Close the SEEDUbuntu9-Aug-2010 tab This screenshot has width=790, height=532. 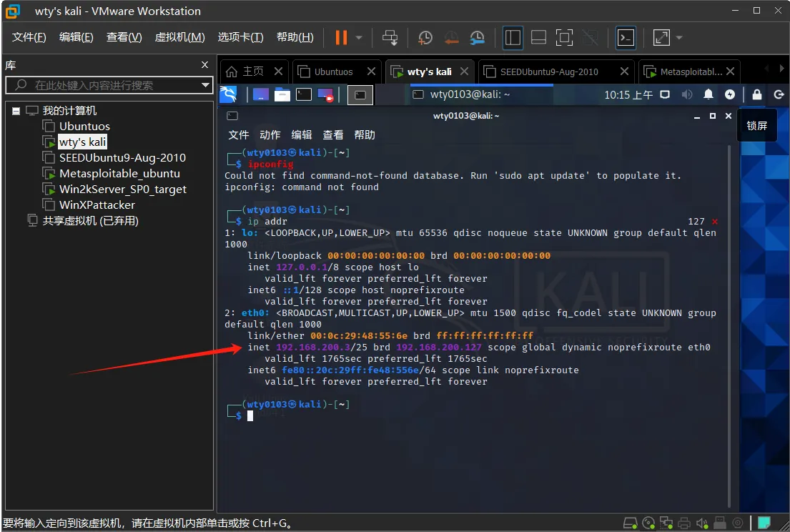[624, 71]
